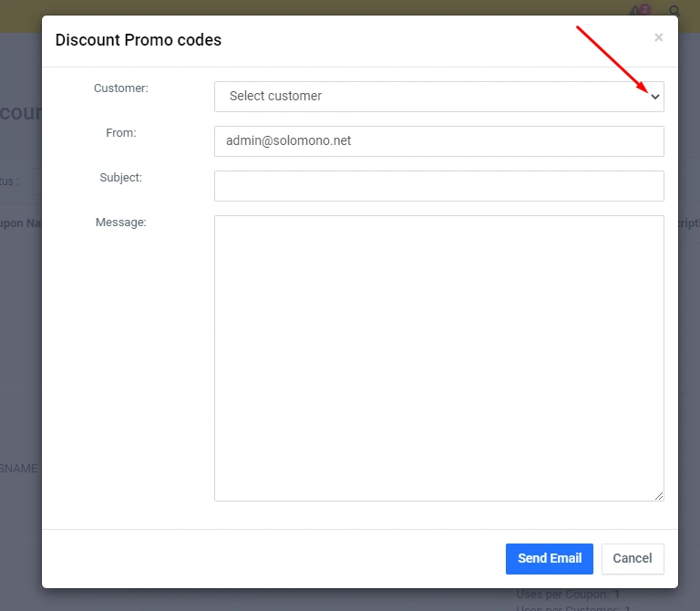Cancel the promo code email dialog
700x611 pixels.
click(632, 559)
